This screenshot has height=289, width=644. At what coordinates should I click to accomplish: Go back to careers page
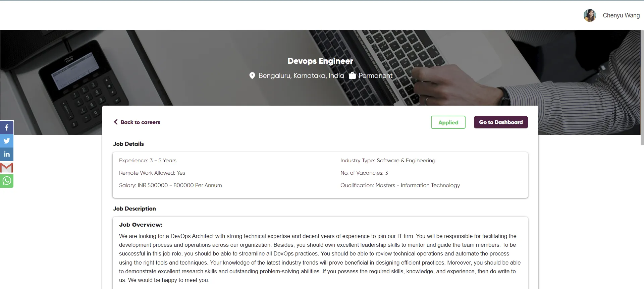(x=137, y=122)
